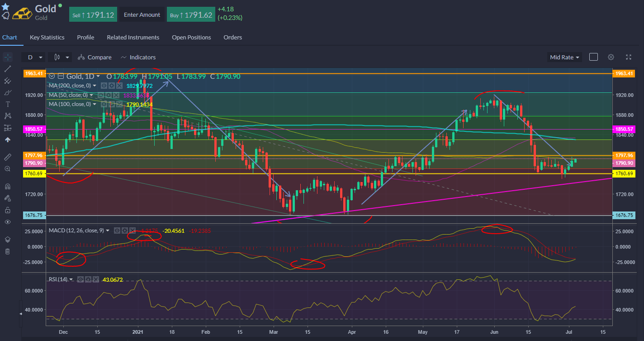
Task: Click the Buy 1791.62 button
Action: pos(191,14)
